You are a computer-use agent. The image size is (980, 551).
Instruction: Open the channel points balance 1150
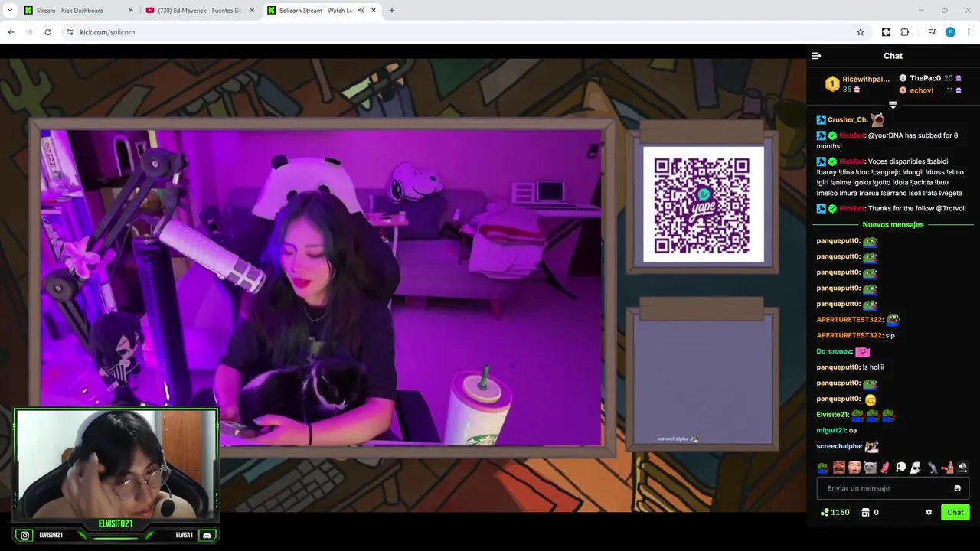(835, 512)
